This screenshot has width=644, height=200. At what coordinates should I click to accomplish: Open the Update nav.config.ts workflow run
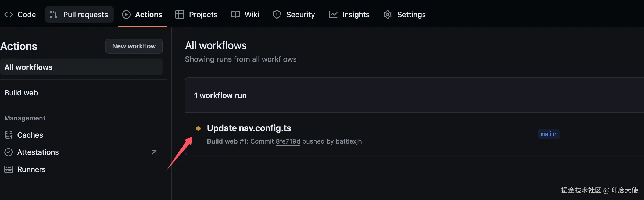point(249,128)
